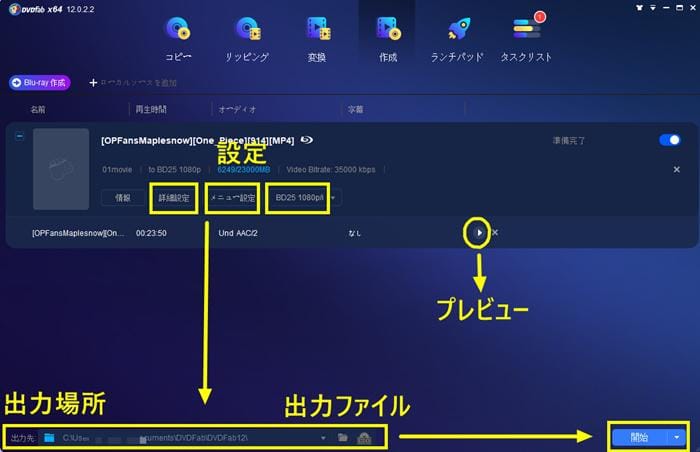Click the 再生時間 column header
Viewport: 700px width, 452px height.
pyautogui.click(x=151, y=109)
